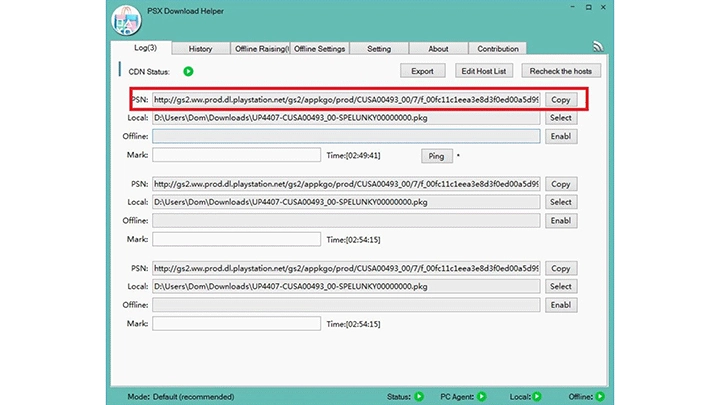
Task: Click the PSX Download Helper logo icon
Action: tap(126, 21)
